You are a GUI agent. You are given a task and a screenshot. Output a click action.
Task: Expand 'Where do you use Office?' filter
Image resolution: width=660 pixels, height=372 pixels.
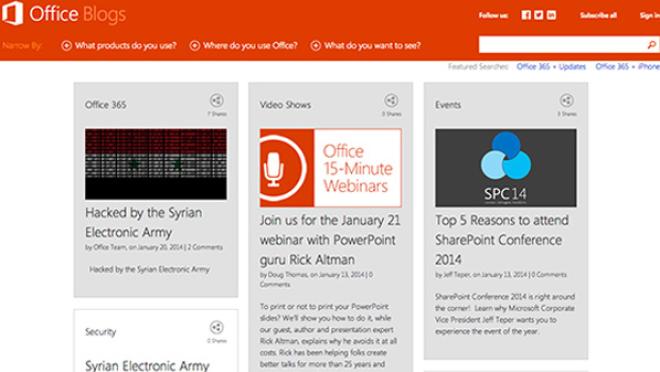[244, 45]
